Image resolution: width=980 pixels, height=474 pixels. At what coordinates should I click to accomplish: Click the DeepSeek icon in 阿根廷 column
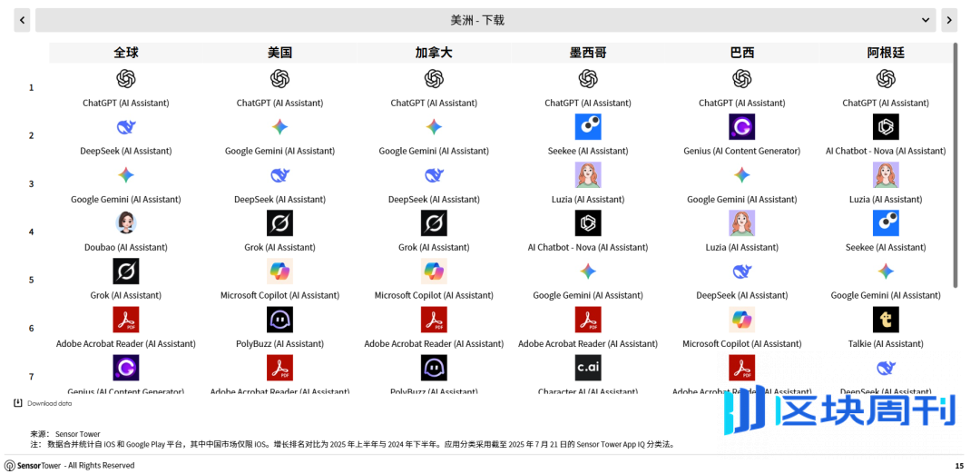coord(886,368)
